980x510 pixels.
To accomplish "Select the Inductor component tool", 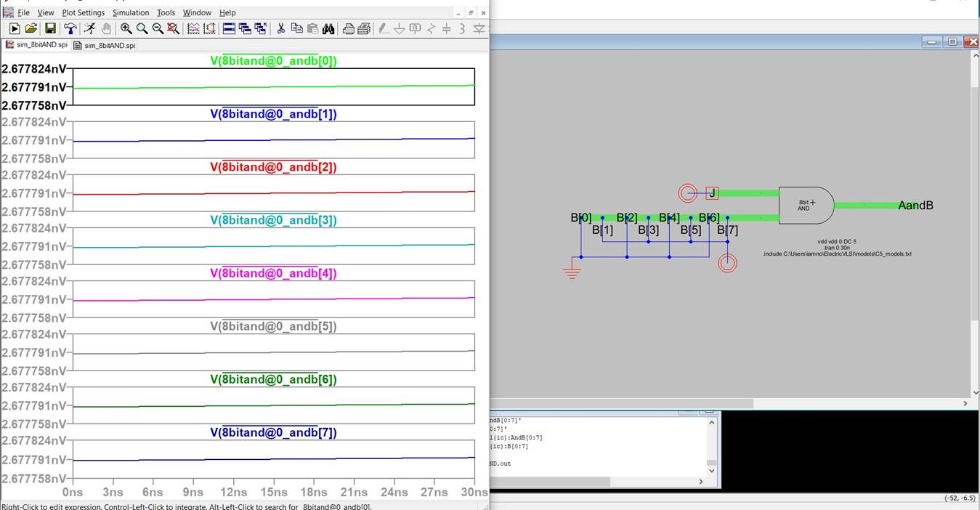I will pos(463,28).
